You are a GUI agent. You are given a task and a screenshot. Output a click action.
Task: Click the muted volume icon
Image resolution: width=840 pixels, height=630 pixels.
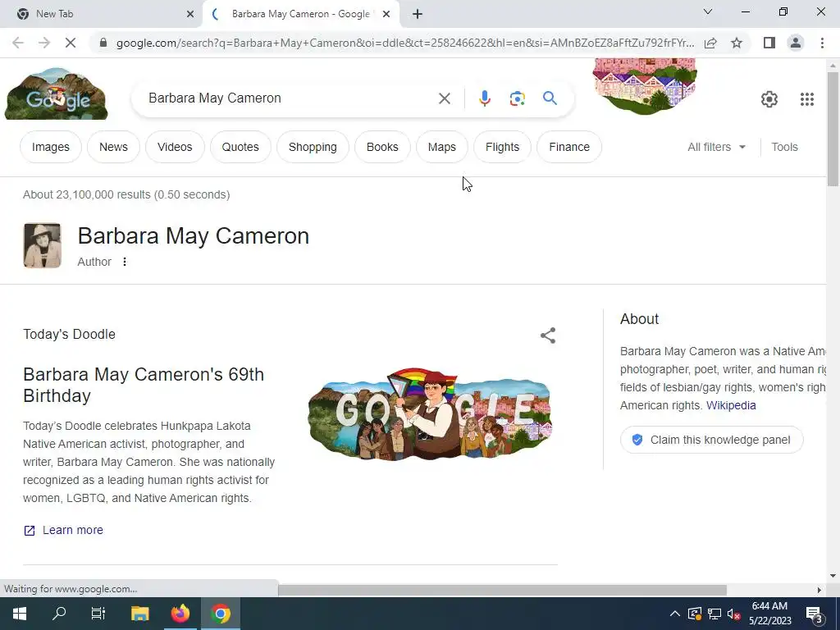coord(734,614)
